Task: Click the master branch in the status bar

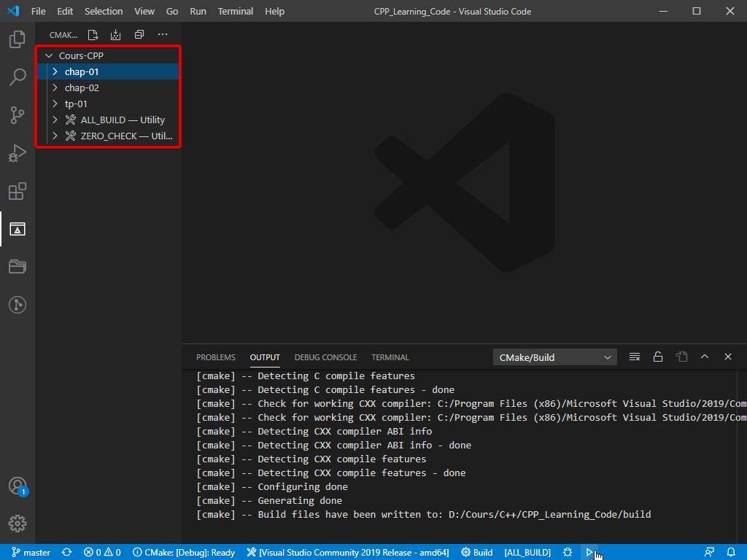Action: [x=31, y=553]
